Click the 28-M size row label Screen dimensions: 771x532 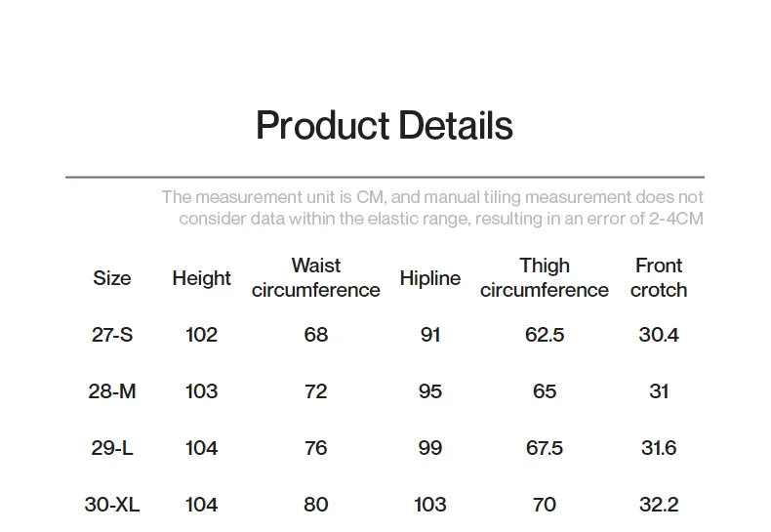point(112,391)
